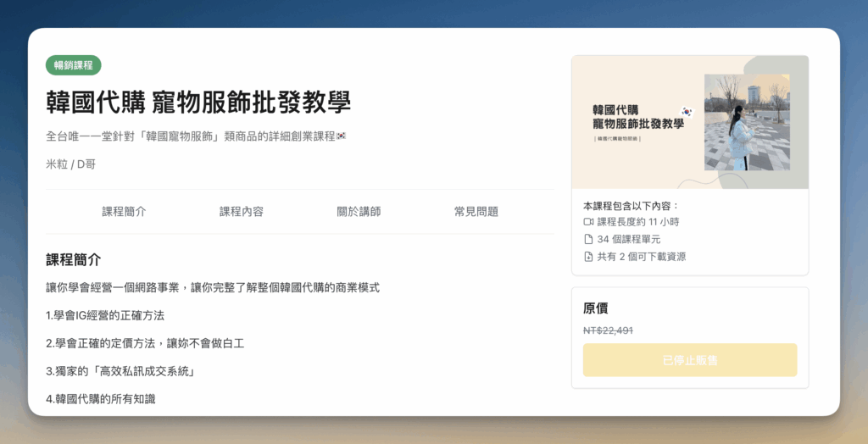Click the list item 學會IG經營的正確方法
The image size is (868, 444).
pos(105,315)
